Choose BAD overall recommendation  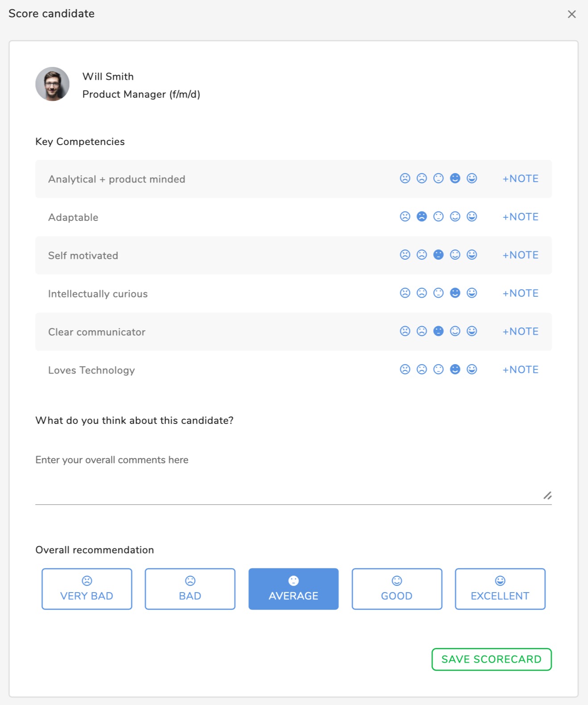click(x=190, y=589)
